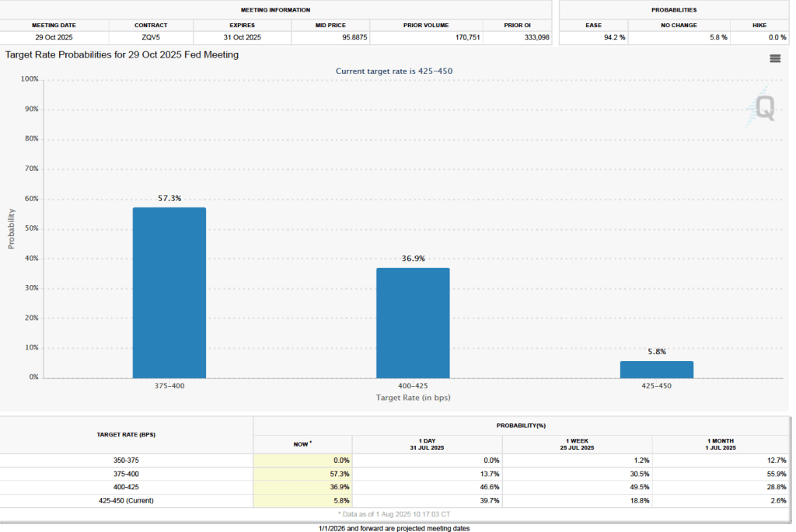Click the ZQV5 contract cell
796x532 pixels.
151,37
